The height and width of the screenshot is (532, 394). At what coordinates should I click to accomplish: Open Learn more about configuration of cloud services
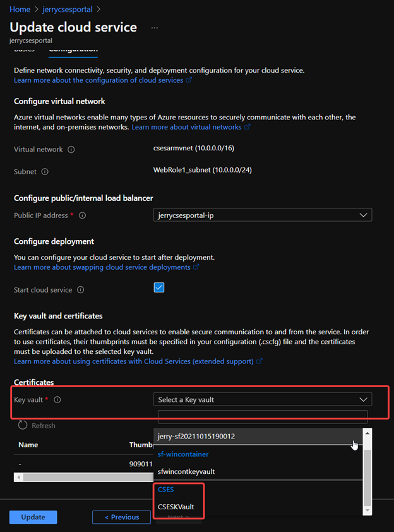click(98, 80)
